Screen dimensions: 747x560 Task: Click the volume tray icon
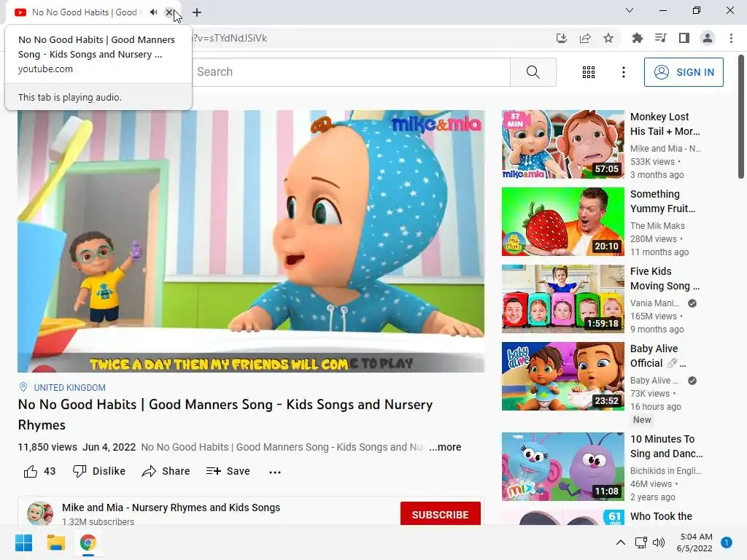(x=659, y=542)
